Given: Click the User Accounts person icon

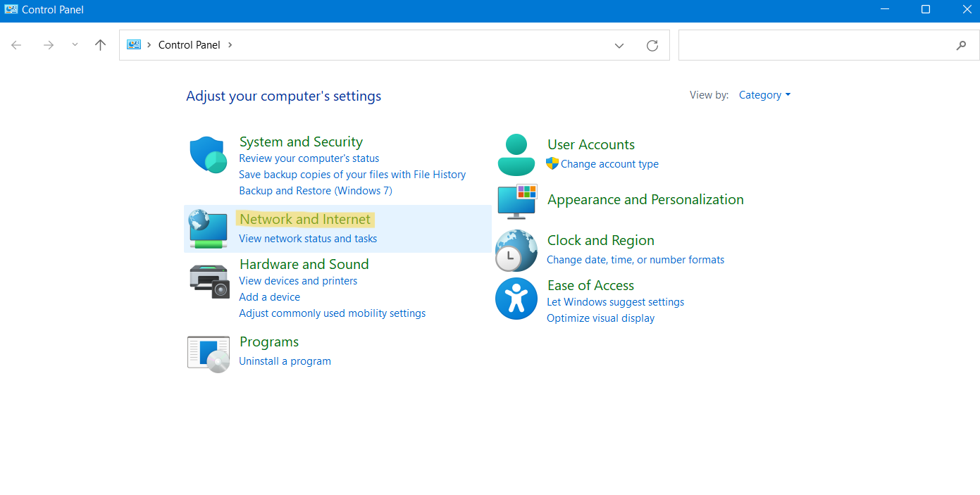Looking at the screenshot, I should [516, 155].
